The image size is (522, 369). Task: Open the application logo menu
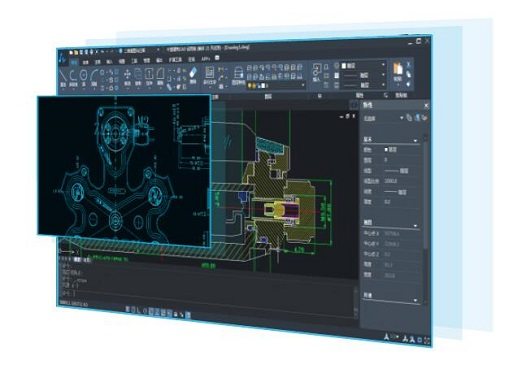[x=62, y=58]
